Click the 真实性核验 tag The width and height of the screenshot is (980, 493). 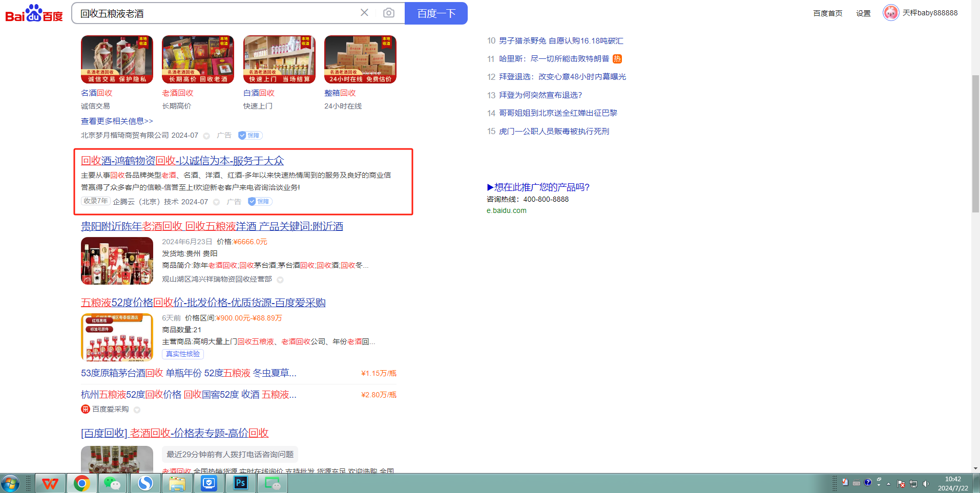[x=183, y=354]
